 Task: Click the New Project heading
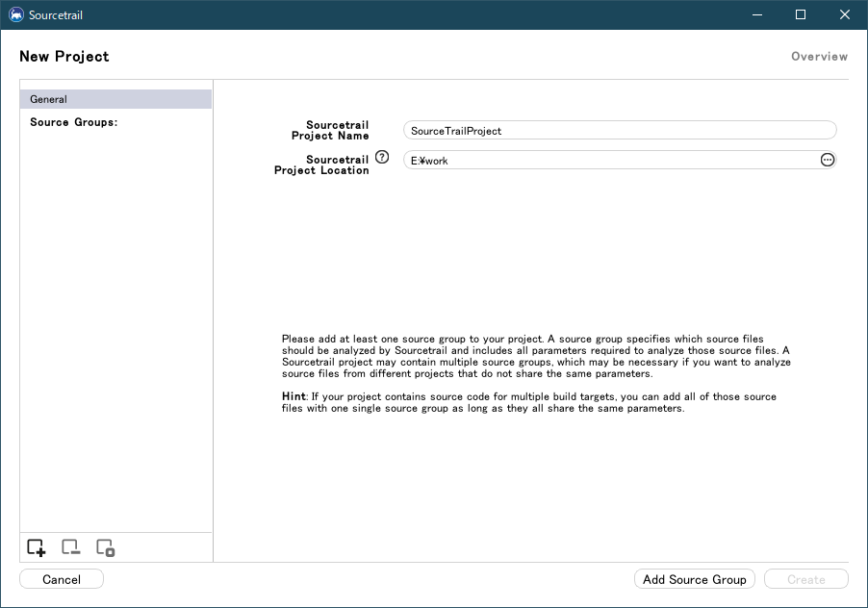pos(64,57)
